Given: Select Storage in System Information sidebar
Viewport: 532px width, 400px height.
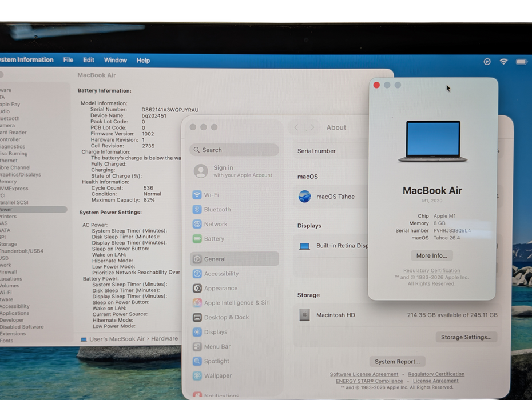Looking at the screenshot, I should click(9, 244).
